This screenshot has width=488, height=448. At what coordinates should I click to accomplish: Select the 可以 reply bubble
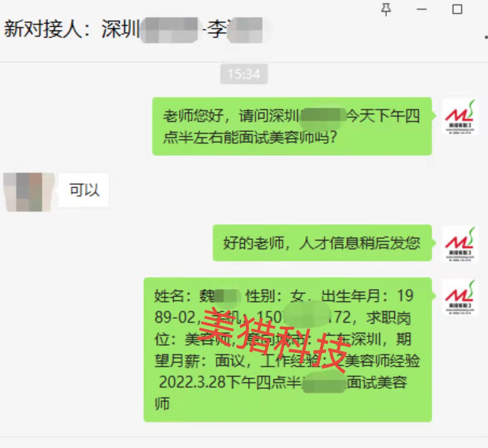84,190
